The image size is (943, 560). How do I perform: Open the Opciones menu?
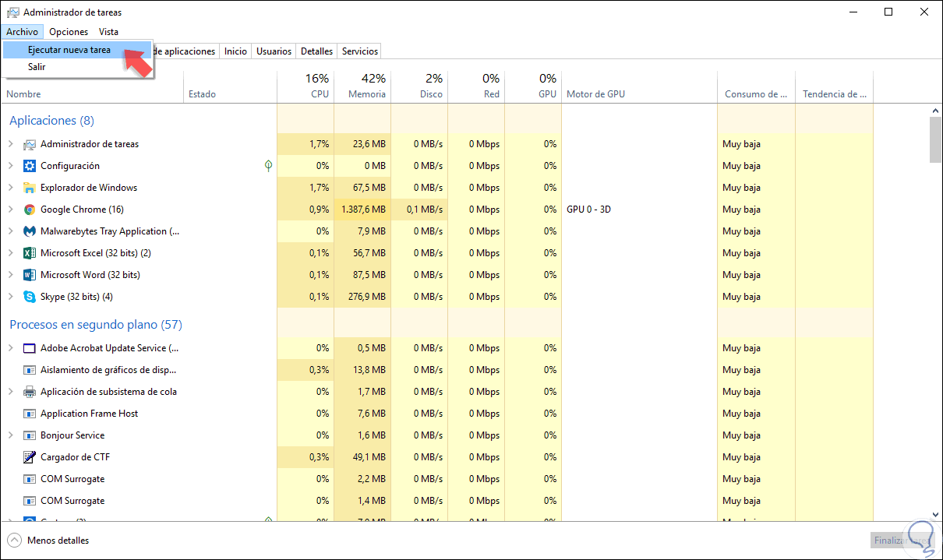69,32
